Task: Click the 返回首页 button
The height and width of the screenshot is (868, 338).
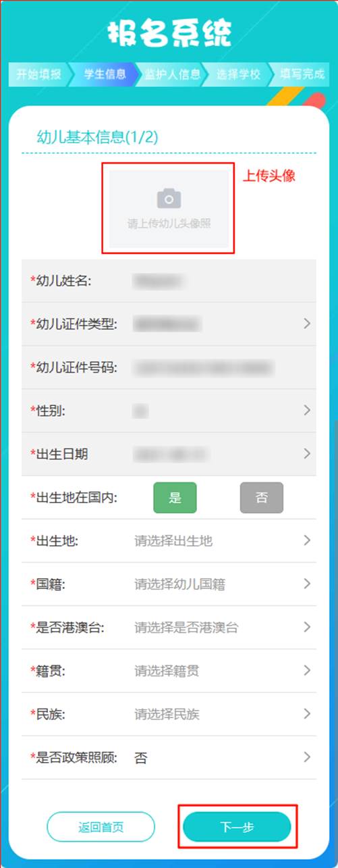Action: point(101,827)
